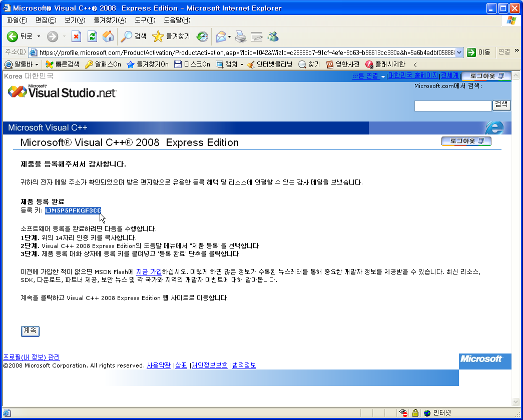Open 프로필(내 정보) 관리 link

point(32,357)
